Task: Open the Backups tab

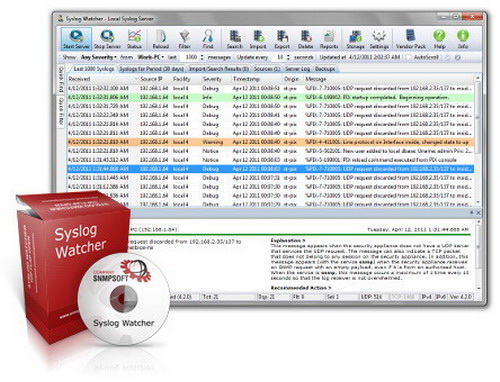Action: coord(325,69)
